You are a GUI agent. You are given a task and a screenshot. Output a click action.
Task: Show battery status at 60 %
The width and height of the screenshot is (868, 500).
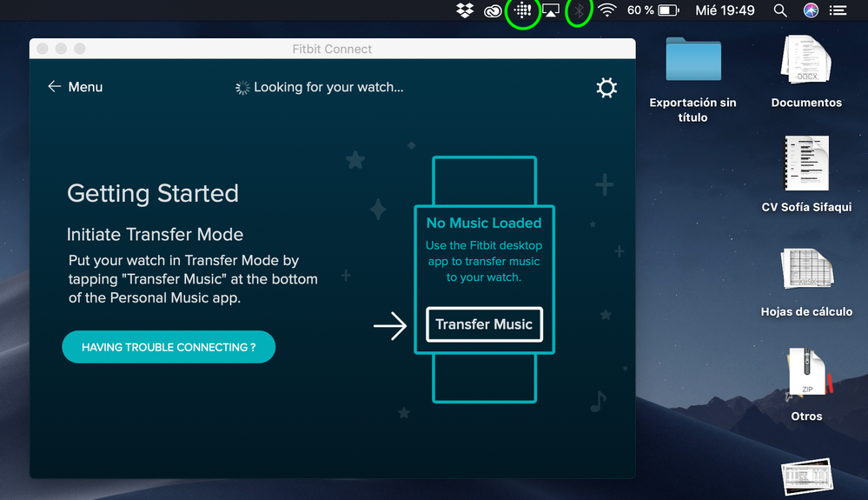point(653,10)
